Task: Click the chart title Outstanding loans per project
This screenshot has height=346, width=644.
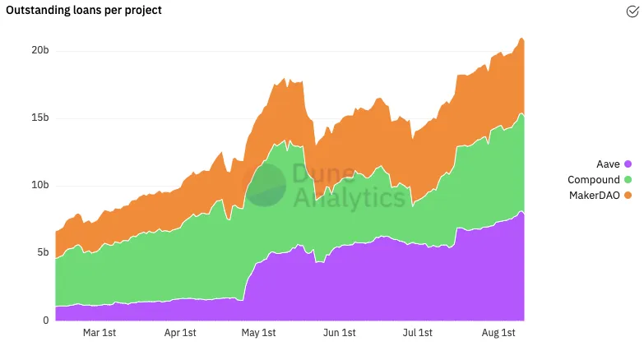Action: [84, 10]
